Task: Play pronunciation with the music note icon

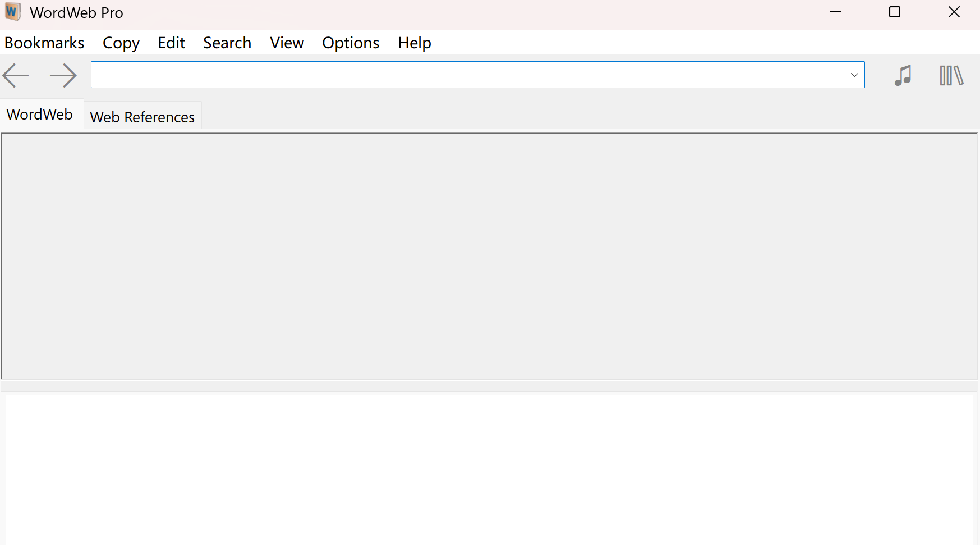Action: point(903,75)
